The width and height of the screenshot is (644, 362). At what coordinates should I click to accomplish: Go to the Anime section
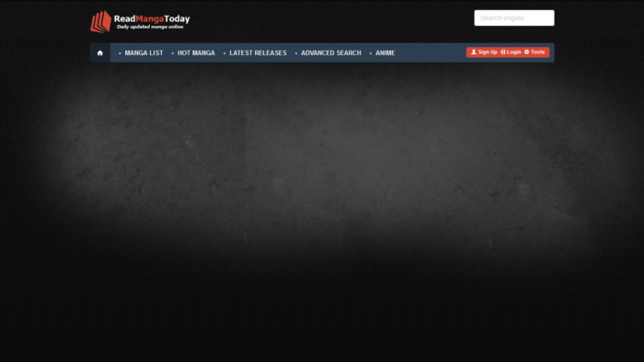point(385,53)
